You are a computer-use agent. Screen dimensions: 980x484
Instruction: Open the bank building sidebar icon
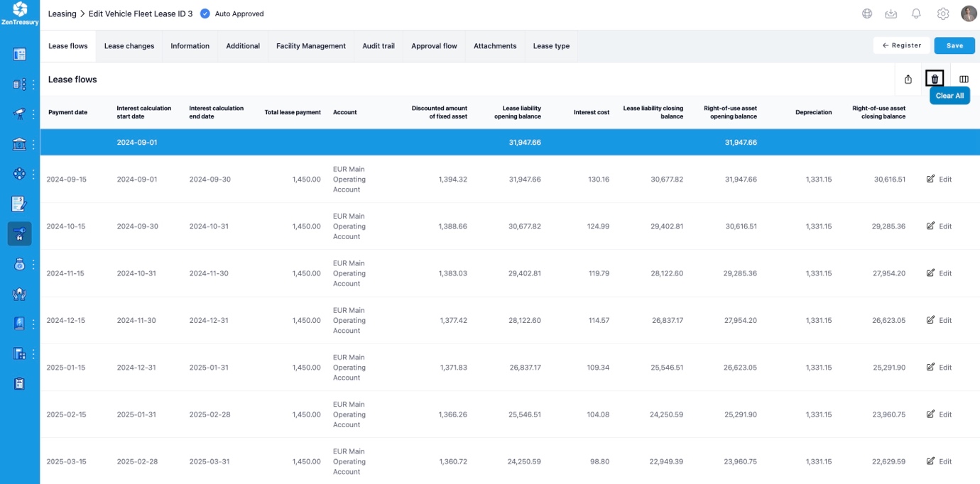tap(19, 144)
